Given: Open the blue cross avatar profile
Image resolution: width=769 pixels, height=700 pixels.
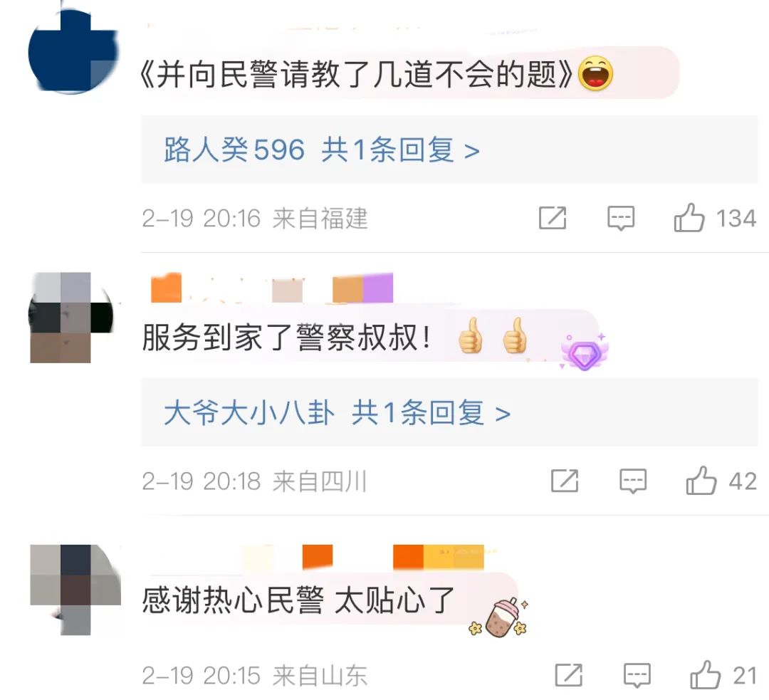Looking at the screenshot, I should pos(73,51).
